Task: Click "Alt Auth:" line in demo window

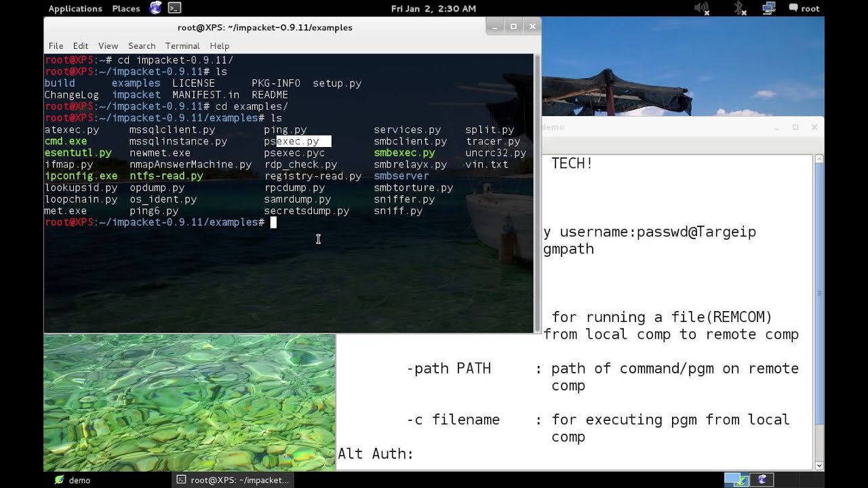Action: pyautogui.click(x=376, y=453)
